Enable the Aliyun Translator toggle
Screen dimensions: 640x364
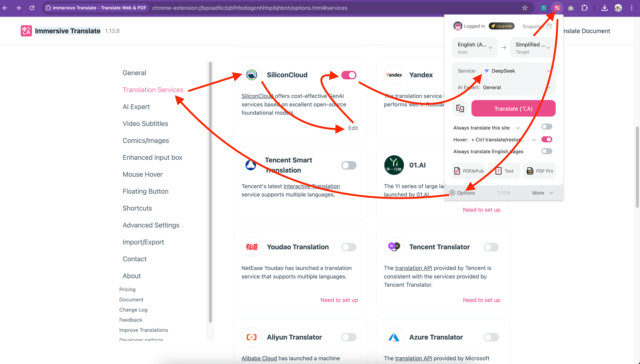(349, 337)
